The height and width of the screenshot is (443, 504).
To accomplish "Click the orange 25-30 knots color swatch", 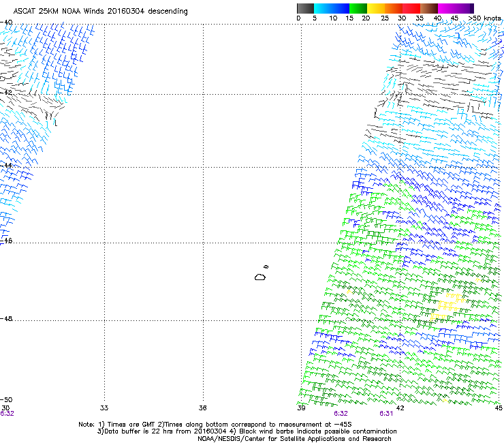I will tap(394, 9).
